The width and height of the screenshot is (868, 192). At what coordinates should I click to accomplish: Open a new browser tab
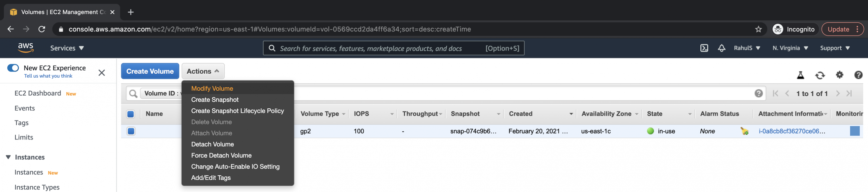pyautogui.click(x=131, y=12)
